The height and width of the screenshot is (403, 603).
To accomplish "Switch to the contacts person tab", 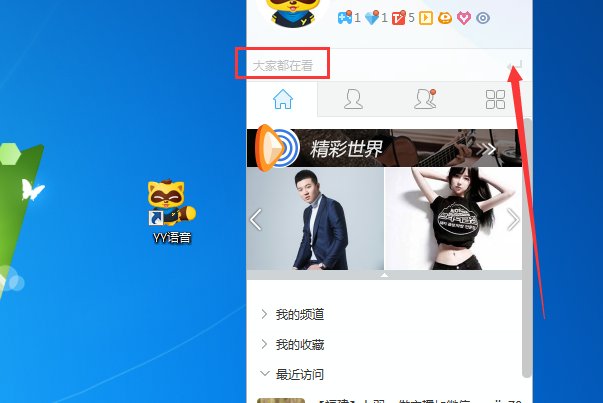I will pos(353,99).
